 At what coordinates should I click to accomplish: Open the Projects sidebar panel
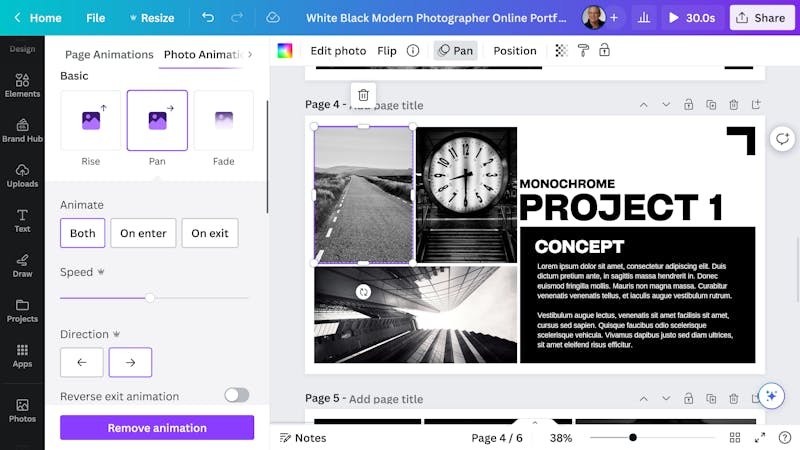point(22,311)
